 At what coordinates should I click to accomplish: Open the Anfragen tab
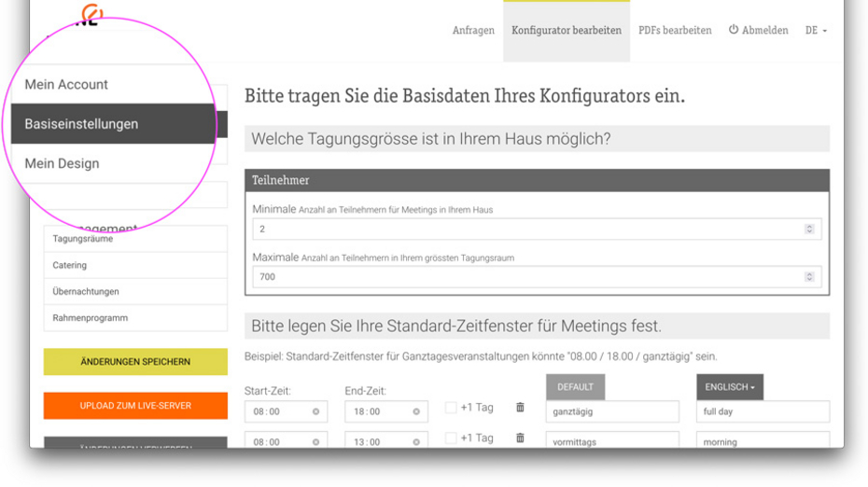[x=473, y=31]
